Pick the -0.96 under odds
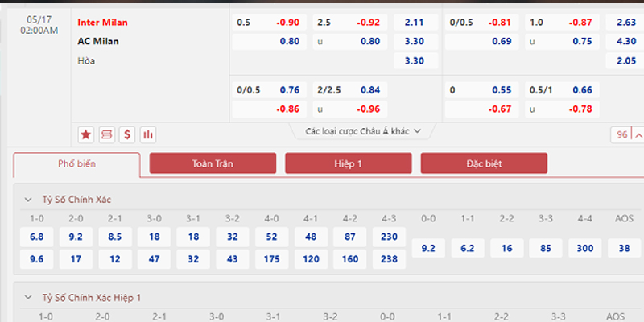Screen dimensions: 644x322 [x=350, y=109]
